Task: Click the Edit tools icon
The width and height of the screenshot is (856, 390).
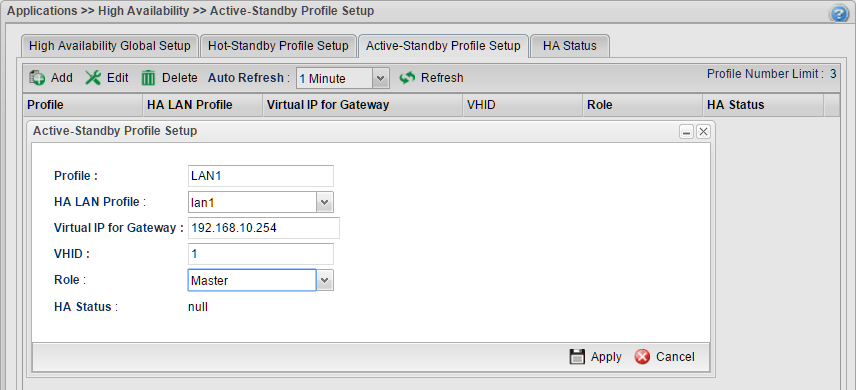Action: 93,78
